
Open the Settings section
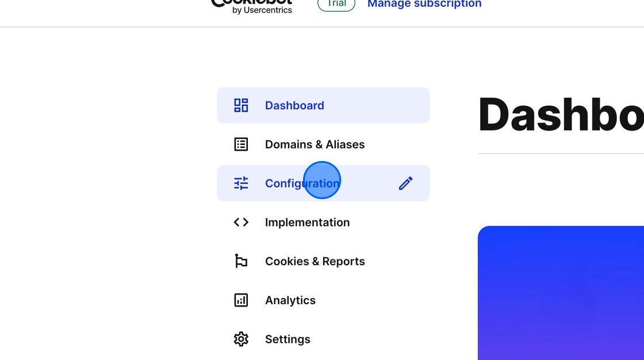coord(287,339)
